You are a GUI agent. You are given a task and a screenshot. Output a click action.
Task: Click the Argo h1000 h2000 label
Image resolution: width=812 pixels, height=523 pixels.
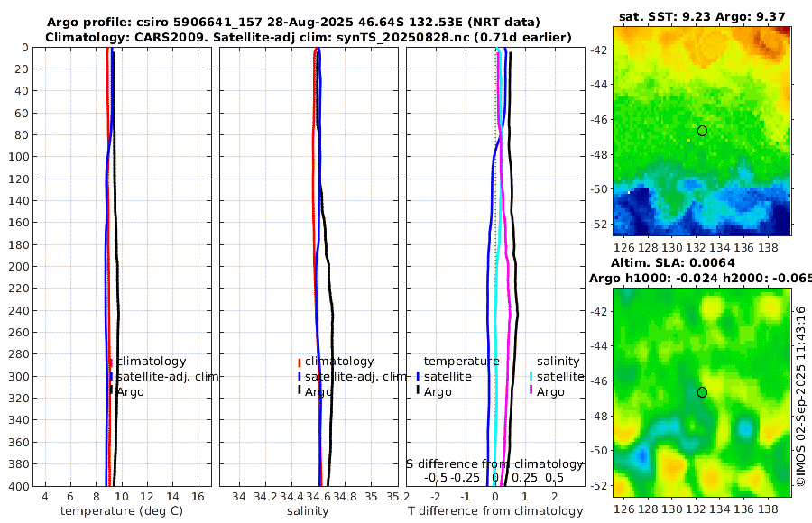700,278
